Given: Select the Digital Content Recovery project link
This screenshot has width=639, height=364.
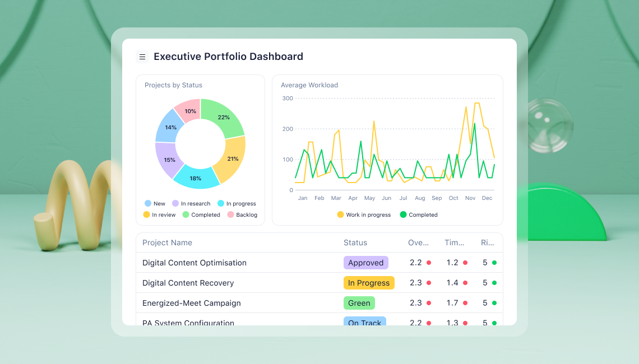Looking at the screenshot, I should click(188, 283).
